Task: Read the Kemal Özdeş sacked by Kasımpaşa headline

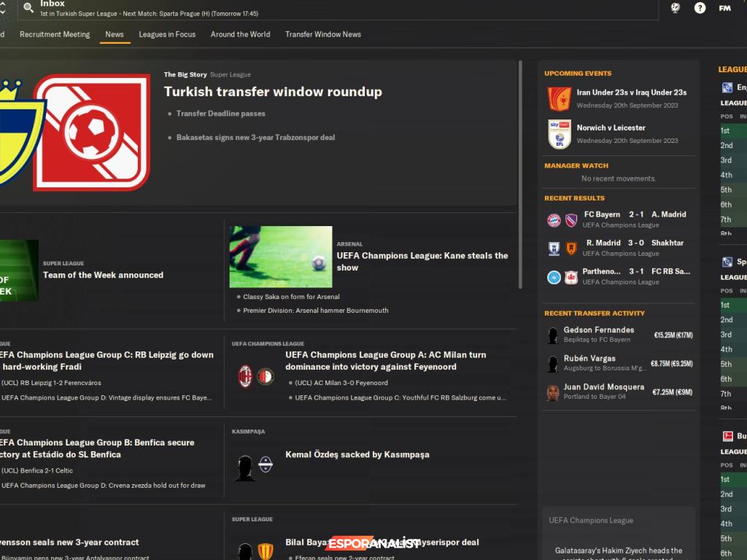Action: [x=357, y=454]
